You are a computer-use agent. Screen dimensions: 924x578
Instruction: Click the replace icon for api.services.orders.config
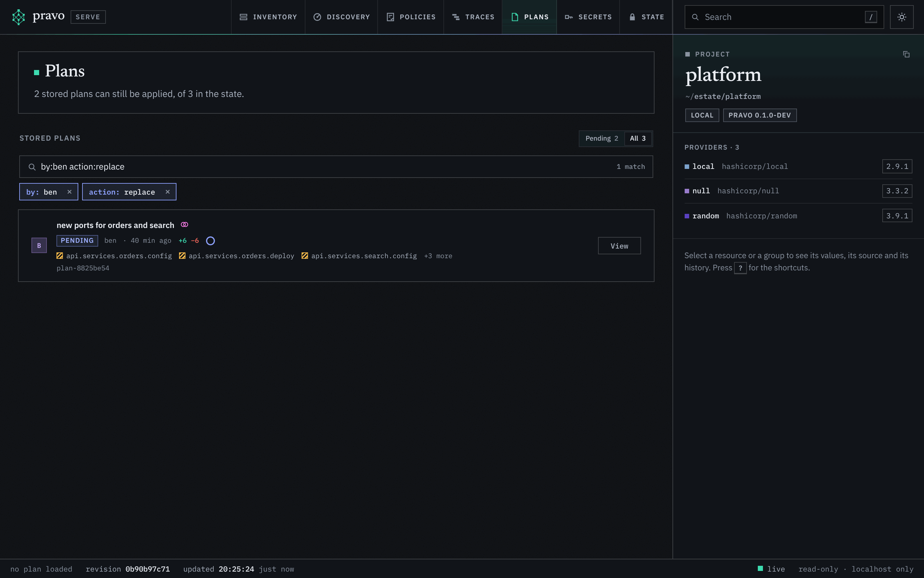click(x=60, y=256)
